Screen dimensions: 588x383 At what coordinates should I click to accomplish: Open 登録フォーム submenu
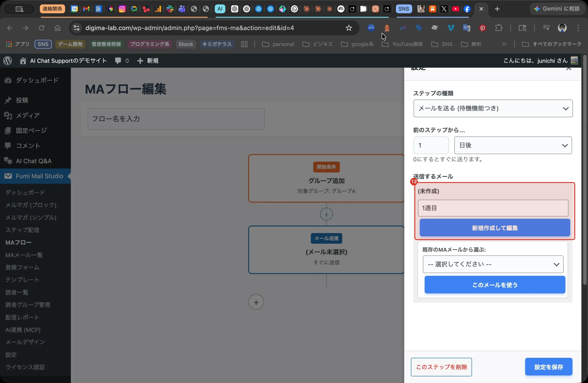tap(22, 267)
